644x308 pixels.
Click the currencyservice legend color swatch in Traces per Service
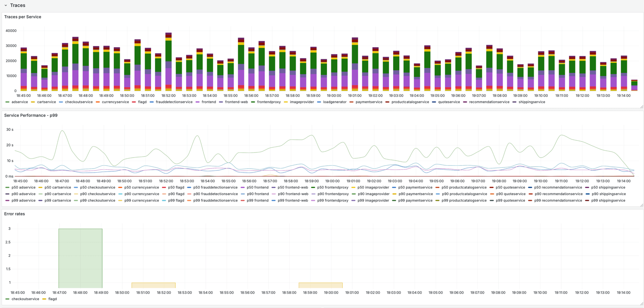pyautogui.click(x=98, y=102)
